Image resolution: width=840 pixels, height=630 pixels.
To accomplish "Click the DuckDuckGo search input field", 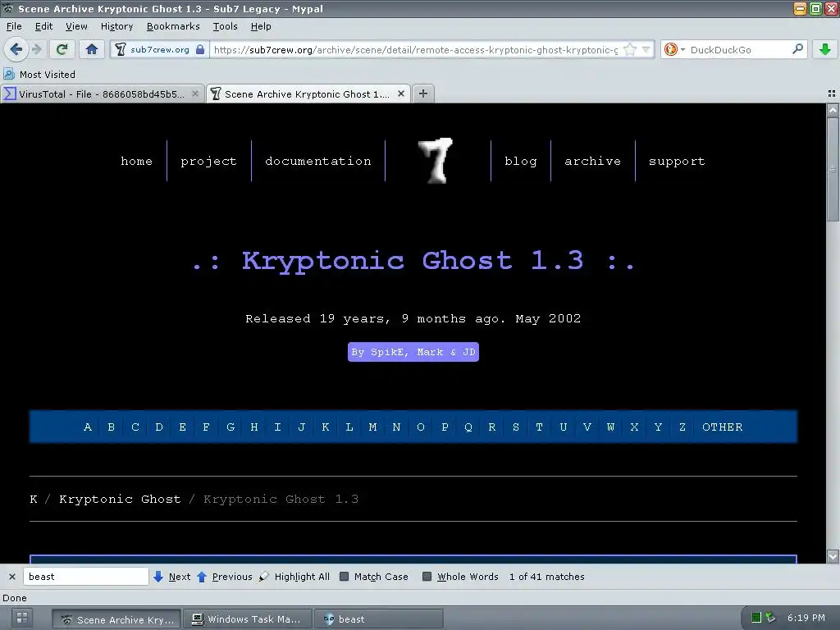I will (x=739, y=50).
